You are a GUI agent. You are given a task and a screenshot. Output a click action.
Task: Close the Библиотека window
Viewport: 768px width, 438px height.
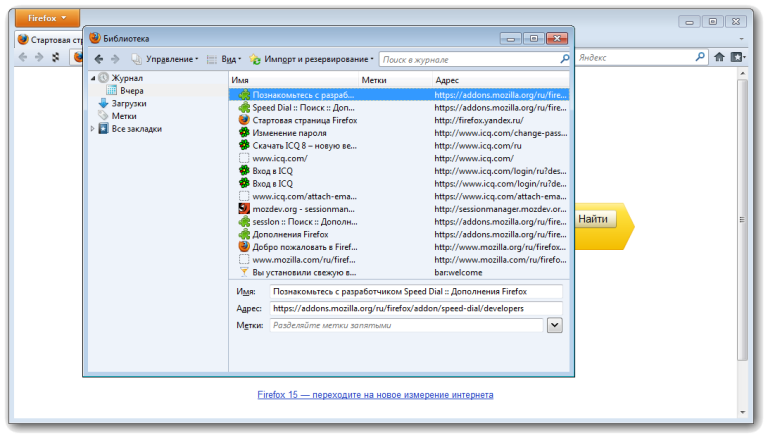pos(557,38)
